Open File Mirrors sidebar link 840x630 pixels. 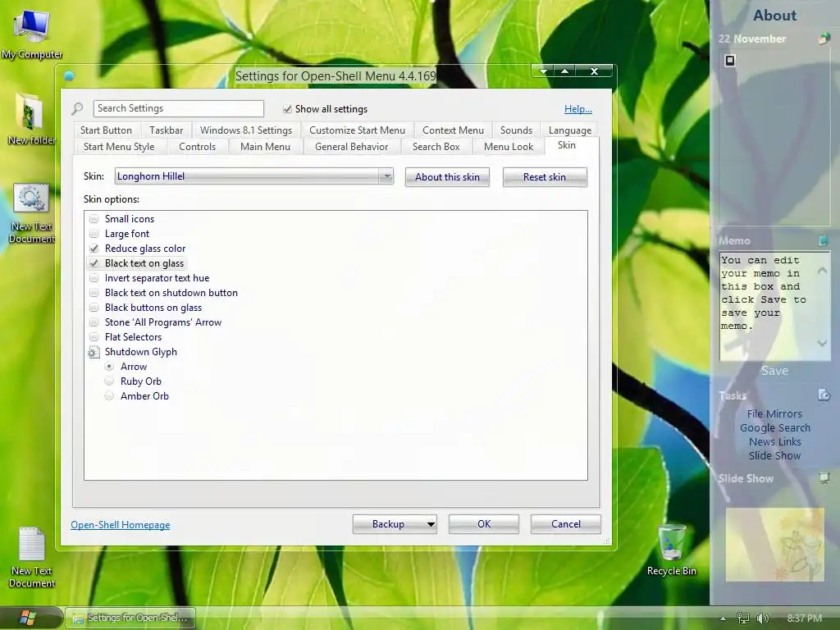tap(774, 413)
